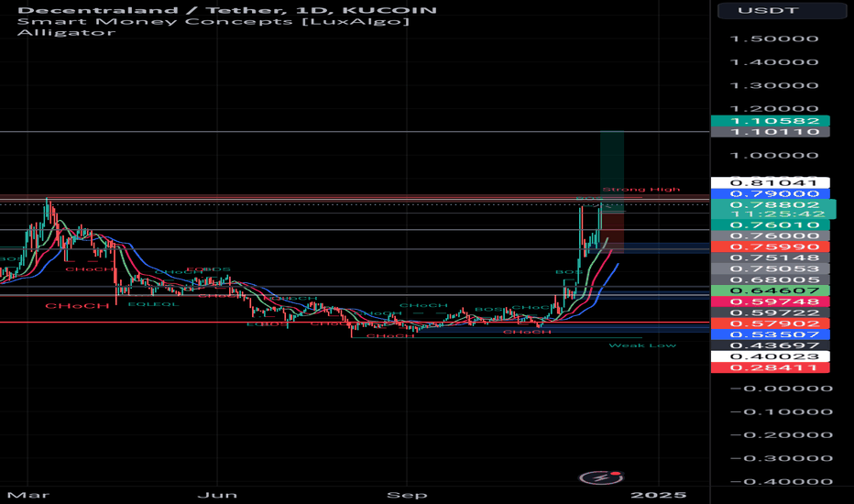Select the Alligator indicator label
854x504 pixels.
coord(66,33)
